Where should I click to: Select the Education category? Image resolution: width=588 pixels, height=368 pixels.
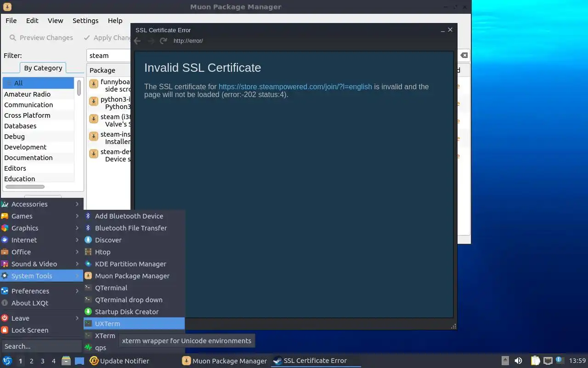click(x=39, y=178)
